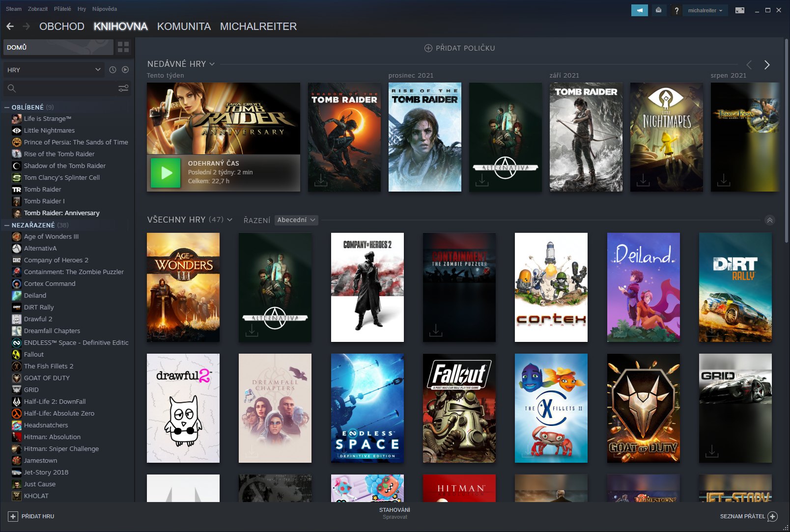Select Company of Heroes 2 in sidebar
Image resolution: width=790 pixels, height=532 pixels.
click(56, 260)
